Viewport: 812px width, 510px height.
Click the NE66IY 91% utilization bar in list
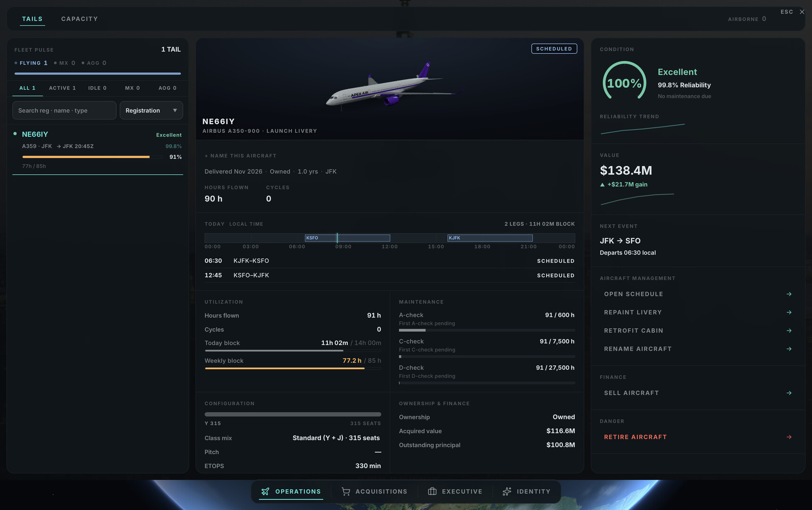tap(93, 157)
